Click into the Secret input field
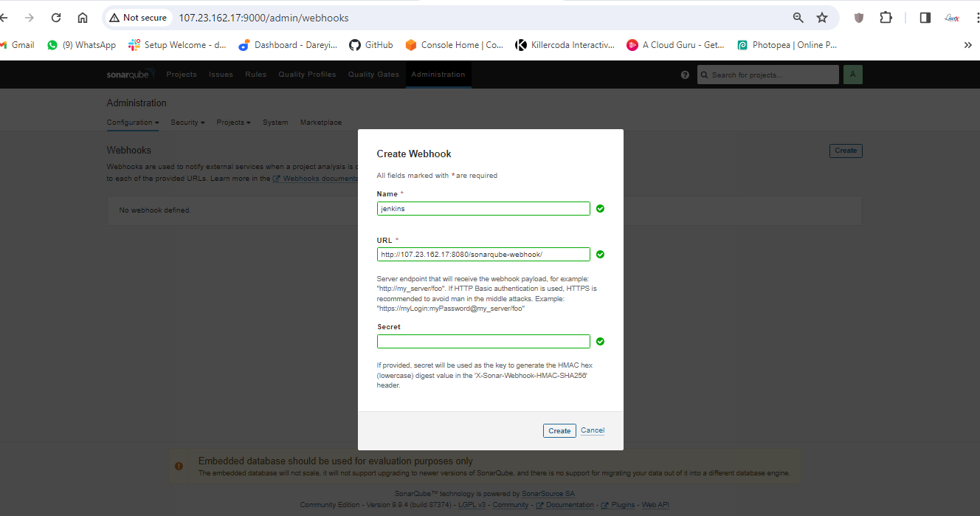The height and width of the screenshot is (516, 980). [483, 342]
